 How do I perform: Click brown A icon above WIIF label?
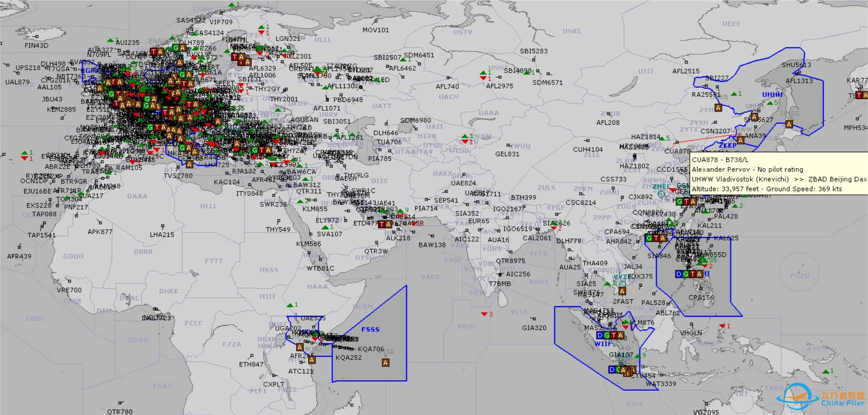point(620,335)
